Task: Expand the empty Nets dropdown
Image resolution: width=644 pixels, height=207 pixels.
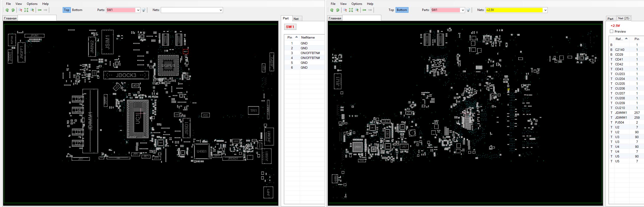Action: [x=221, y=10]
